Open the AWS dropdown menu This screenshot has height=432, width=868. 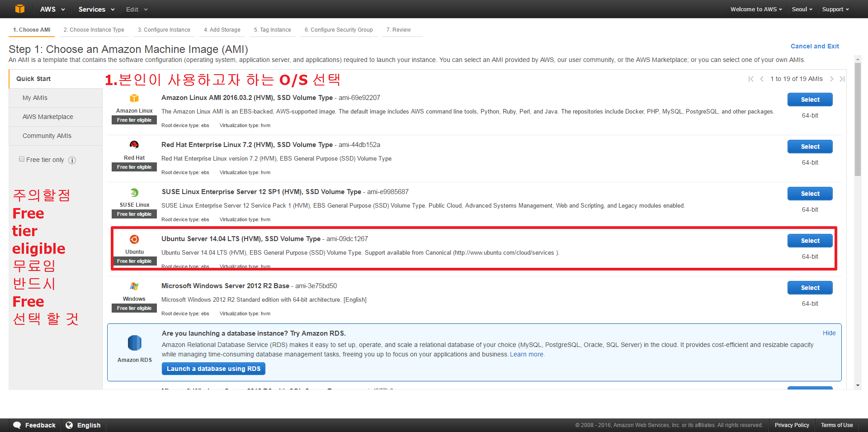coord(52,9)
